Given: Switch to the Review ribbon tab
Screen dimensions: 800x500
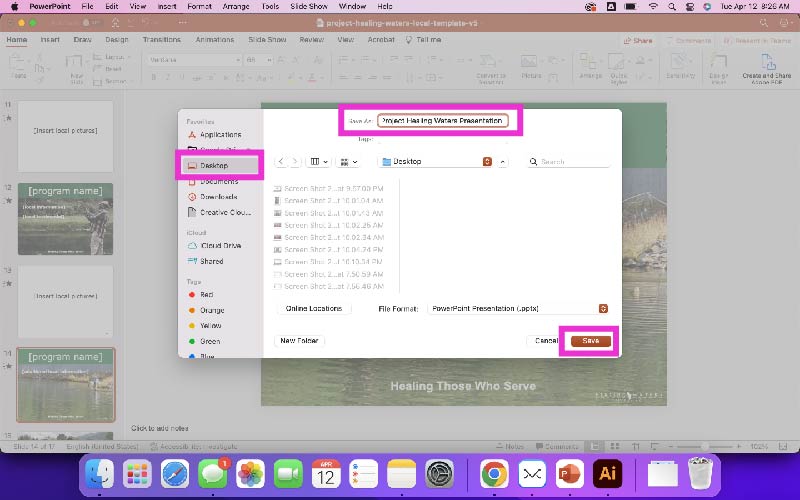Looking at the screenshot, I should click(311, 40).
